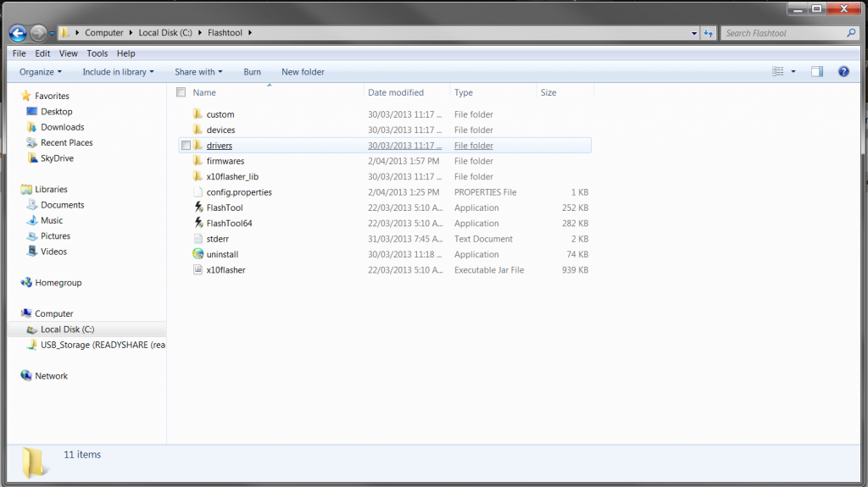The width and height of the screenshot is (868, 487).
Task: Sort by Name column header
Action: [x=204, y=92]
